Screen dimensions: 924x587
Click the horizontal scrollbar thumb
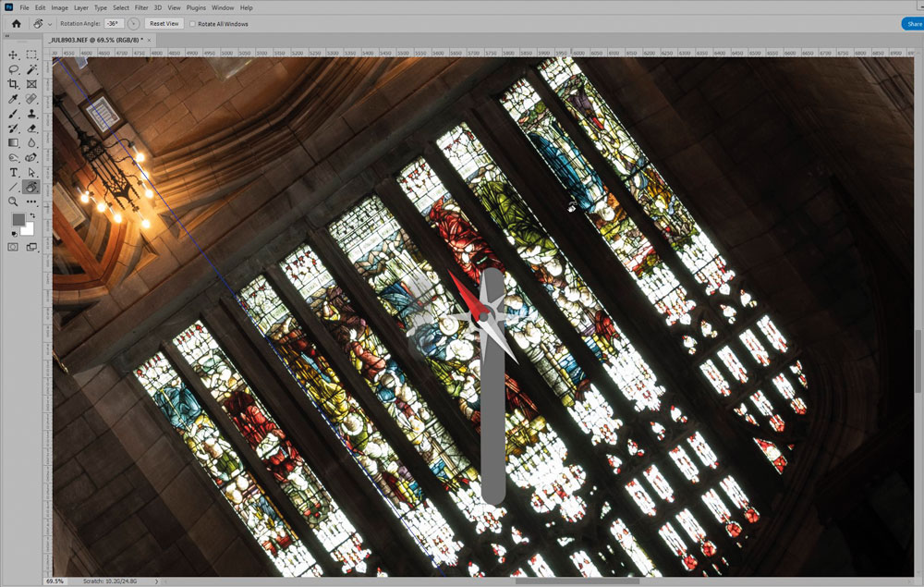577,581
